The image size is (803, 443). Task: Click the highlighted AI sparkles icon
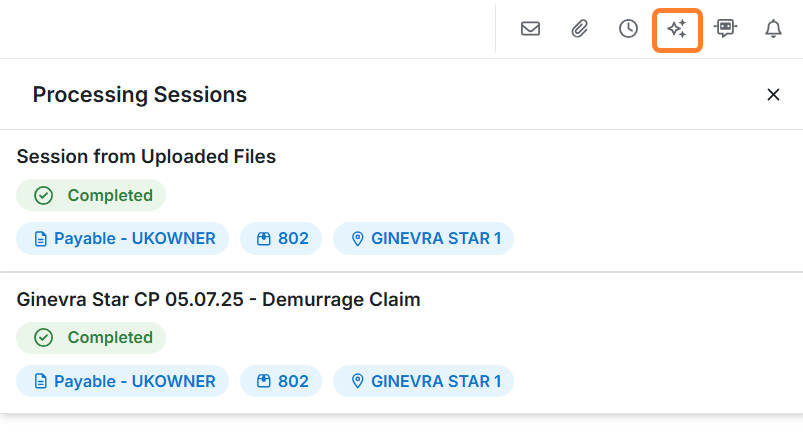pyautogui.click(x=677, y=29)
